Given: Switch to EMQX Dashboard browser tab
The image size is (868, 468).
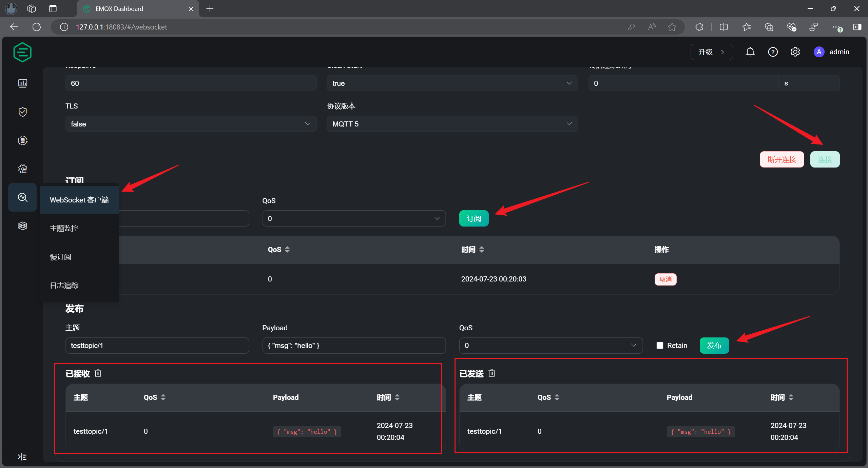Looking at the screenshot, I should pyautogui.click(x=138, y=8).
